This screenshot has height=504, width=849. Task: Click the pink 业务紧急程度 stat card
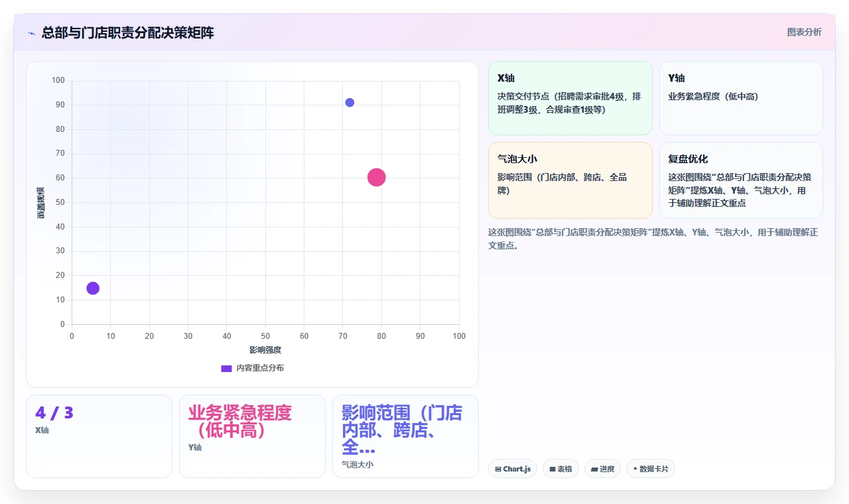(252, 436)
